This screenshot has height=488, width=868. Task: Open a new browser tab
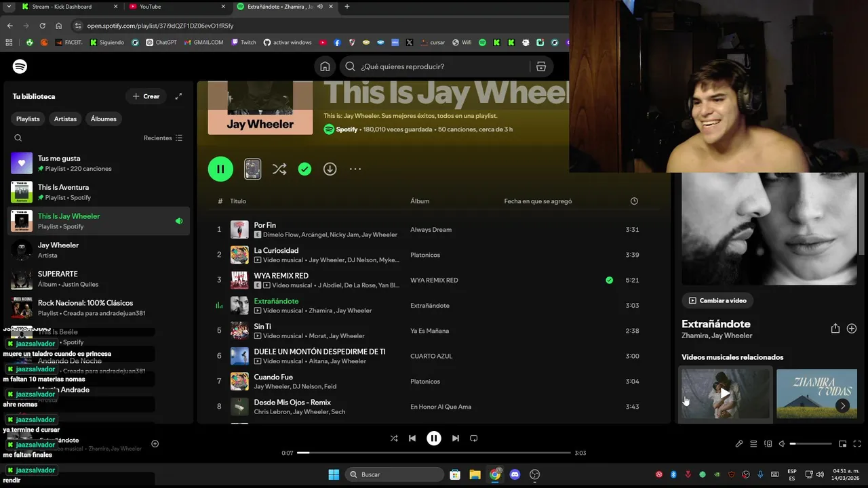click(x=347, y=7)
